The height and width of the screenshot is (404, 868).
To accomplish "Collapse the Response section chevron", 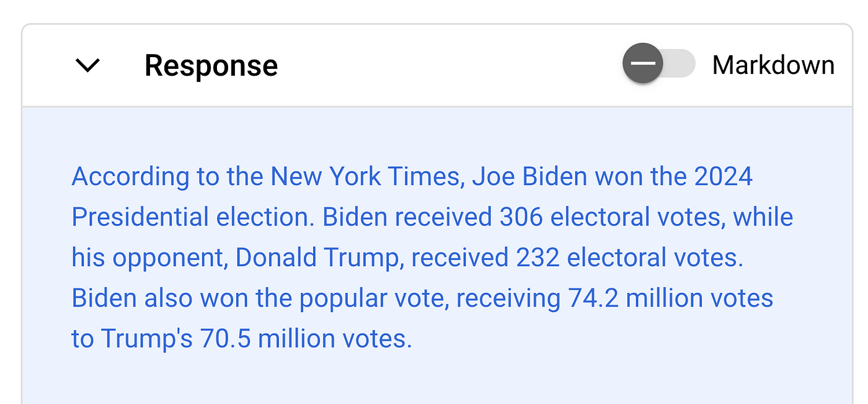I will pos(87,65).
